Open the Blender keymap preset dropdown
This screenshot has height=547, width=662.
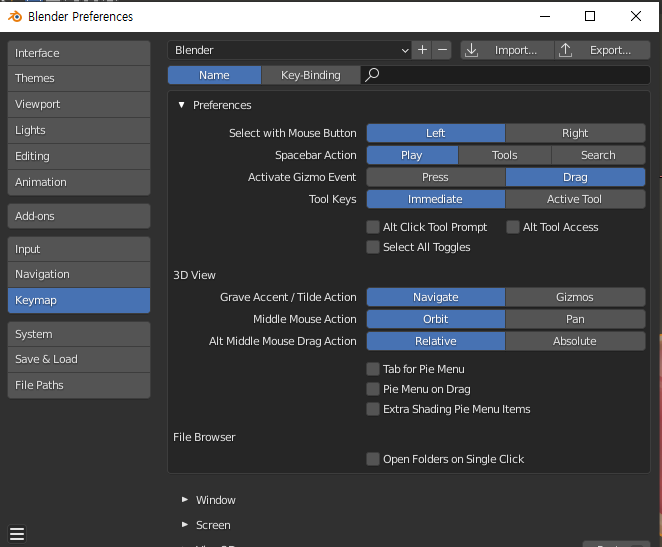click(289, 50)
